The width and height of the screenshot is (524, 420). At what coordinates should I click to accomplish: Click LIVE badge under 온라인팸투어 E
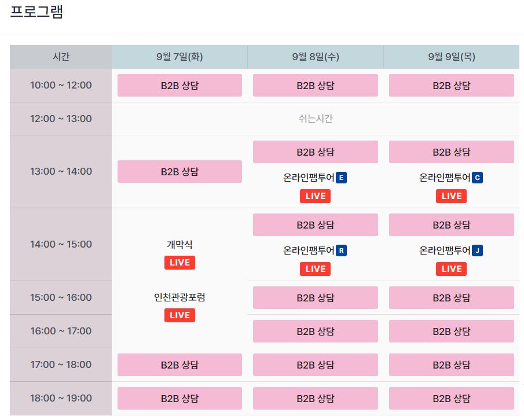coord(316,196)
